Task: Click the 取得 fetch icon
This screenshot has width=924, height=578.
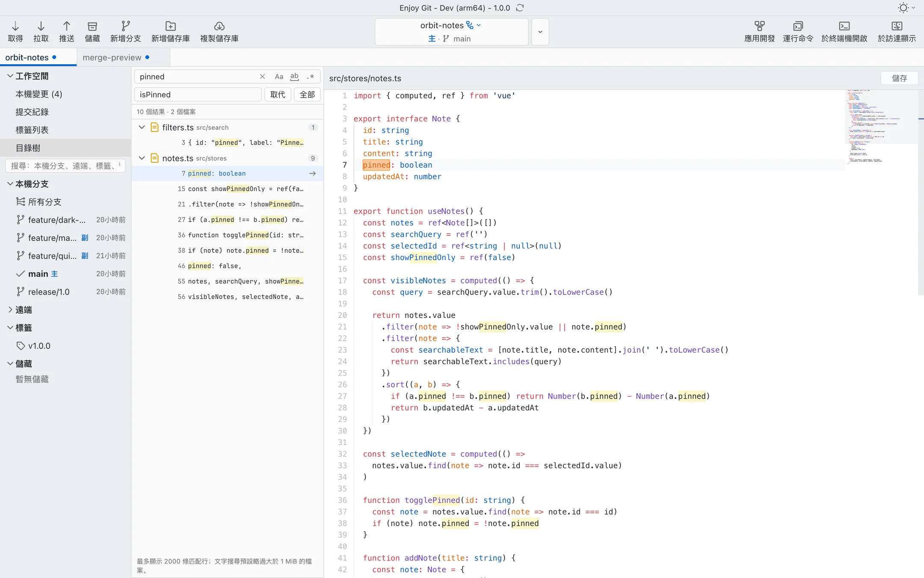Action: point(15,26)
